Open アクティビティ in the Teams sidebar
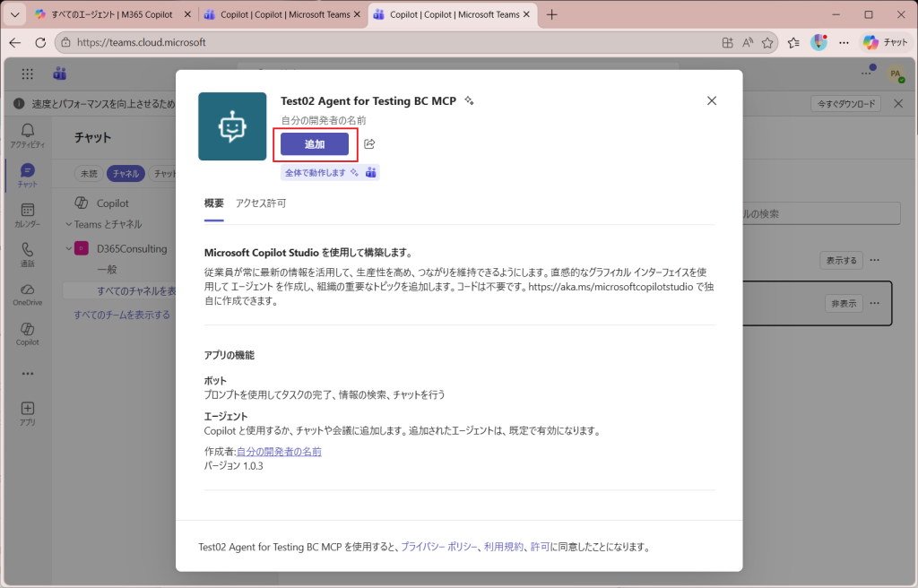 coord(27,135)
